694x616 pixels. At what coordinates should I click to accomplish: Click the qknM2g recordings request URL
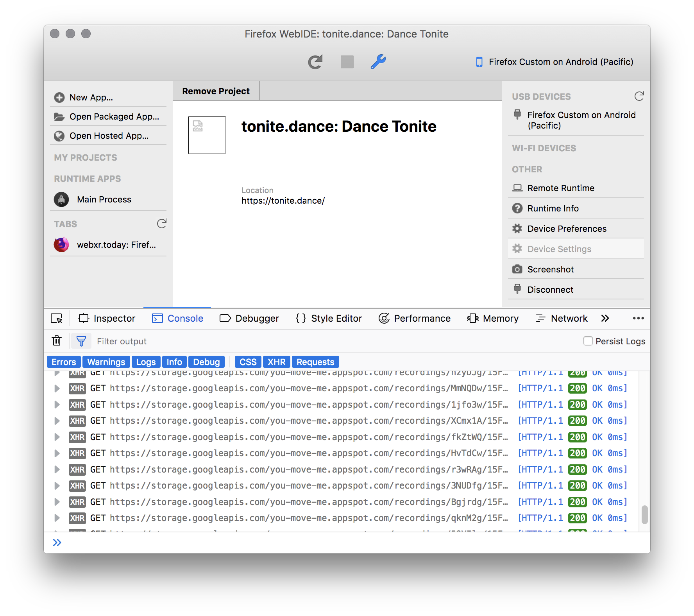(309, 518)
